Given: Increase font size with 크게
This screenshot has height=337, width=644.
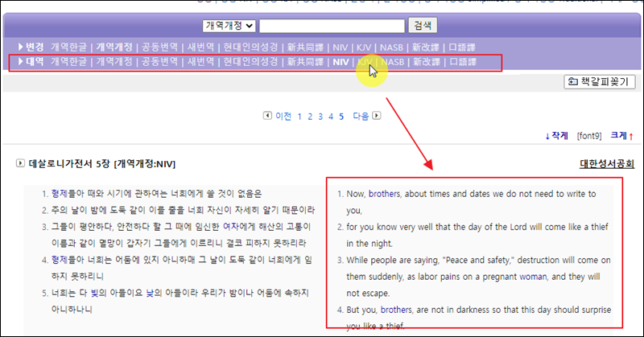Looking at the screenshot, I should [621, 136].
